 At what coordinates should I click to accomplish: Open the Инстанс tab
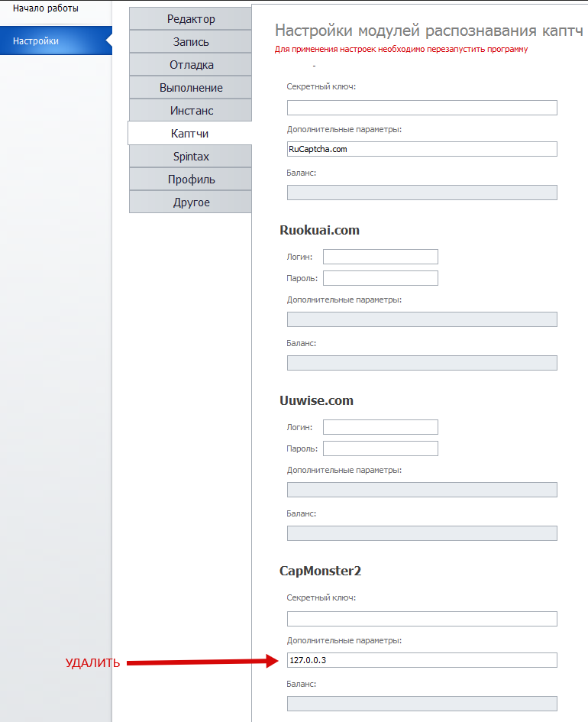pyautogui.click(x=190, y=111)
